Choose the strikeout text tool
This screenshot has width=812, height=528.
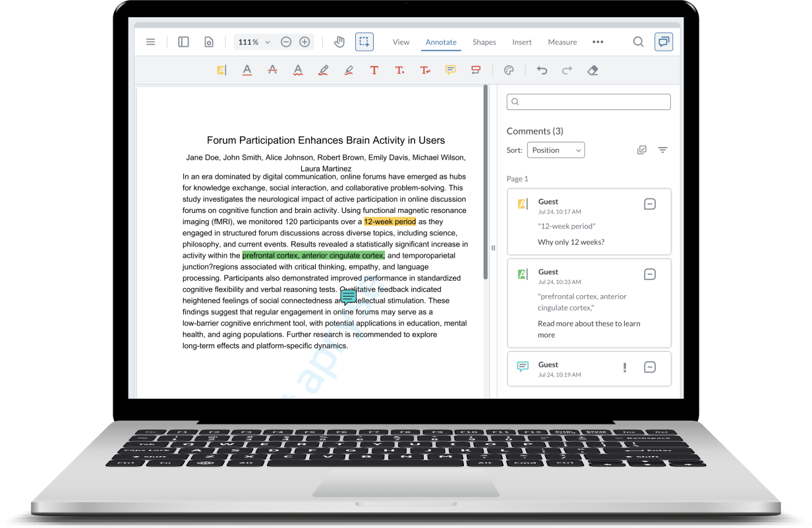click(x=272, y=70)
